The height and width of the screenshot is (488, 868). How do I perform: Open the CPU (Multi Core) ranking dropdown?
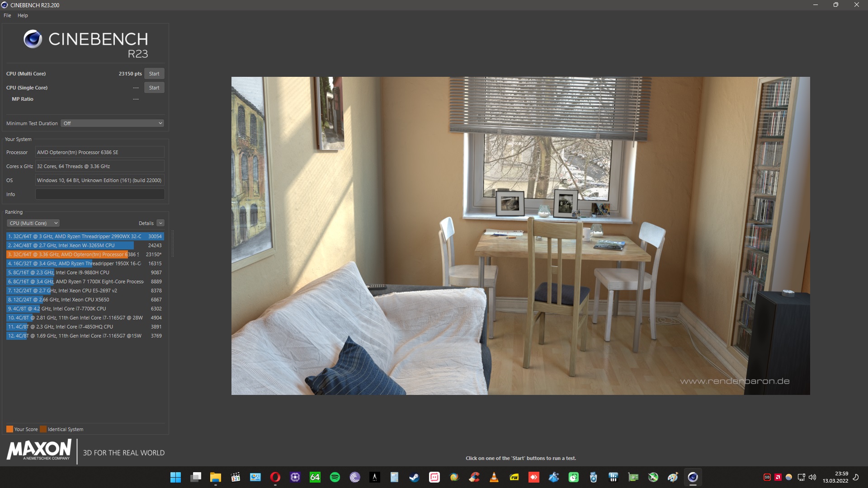point(33,223)
